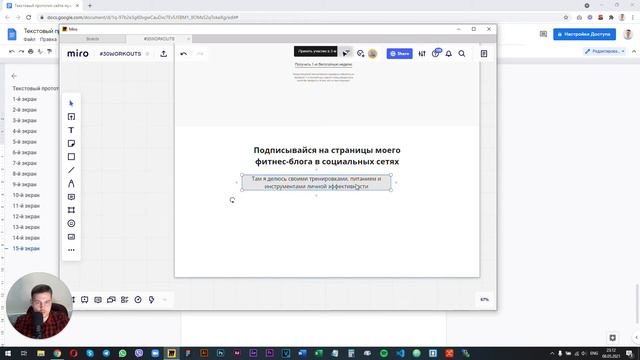This screenshot has height=360, width=640.
Task: Click the Miro logo
Action: click(x=78, y=53)
